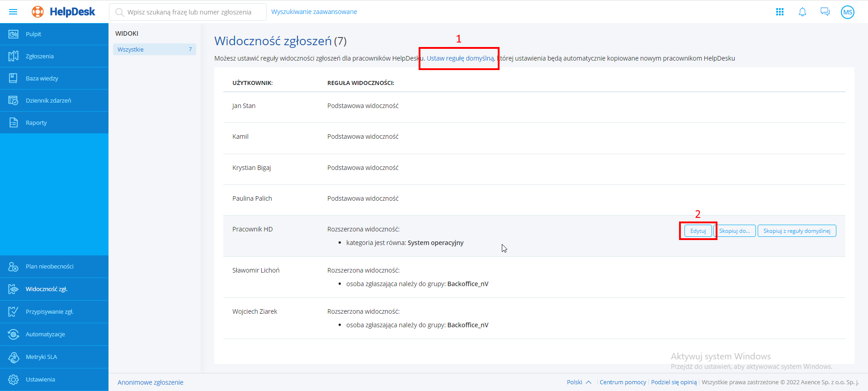This screenshot has width=868, height=391.
Task: Go to Zgłoszenia in sidebar
Action: (x=40, y=56)
